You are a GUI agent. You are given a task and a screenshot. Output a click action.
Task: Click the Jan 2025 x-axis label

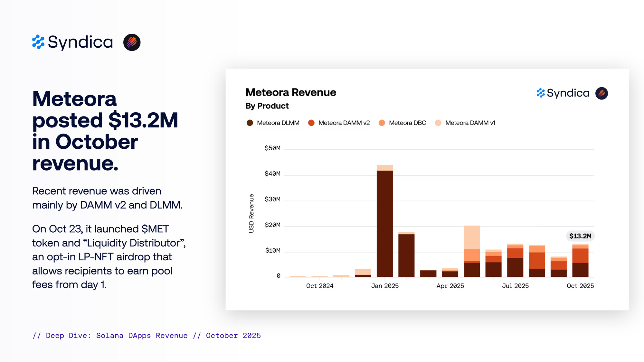[x=385, y=286]
